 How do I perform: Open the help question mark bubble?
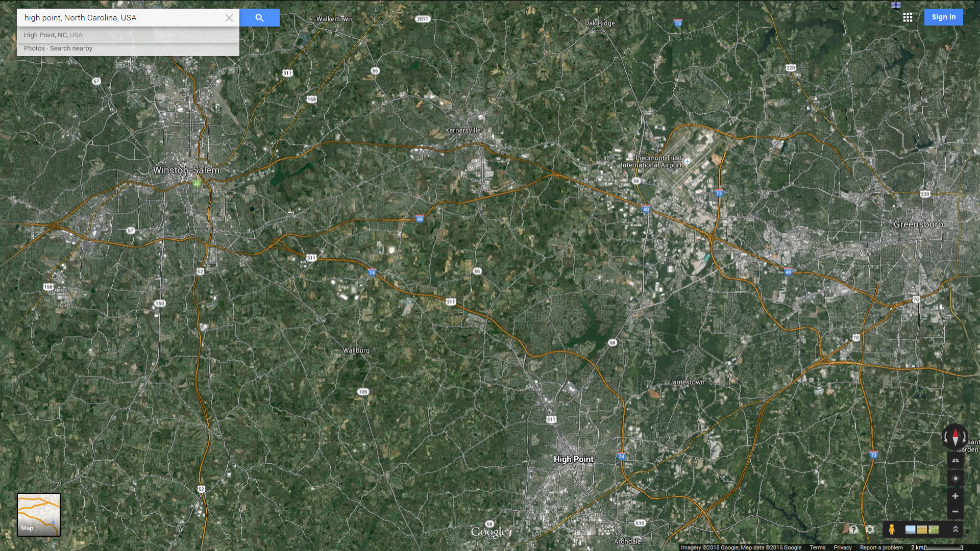tap(853, 530)
